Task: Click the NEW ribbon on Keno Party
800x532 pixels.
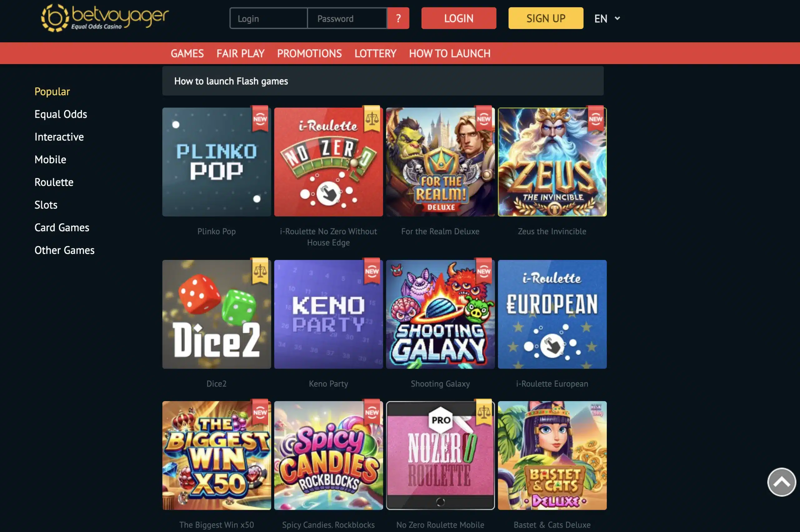Action: pyautogui.click(x=372, y=271)
